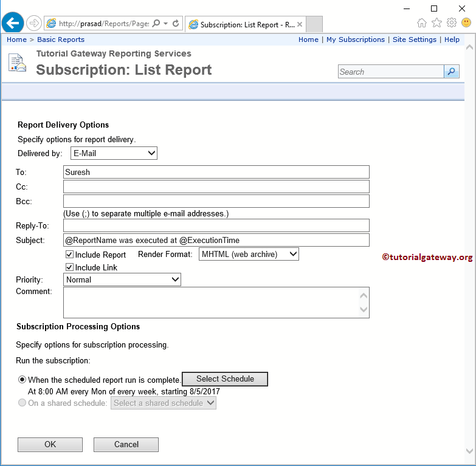Open the Delivered by E-Mail dropdown
This screenshot has width=476, height=466.
114,153
